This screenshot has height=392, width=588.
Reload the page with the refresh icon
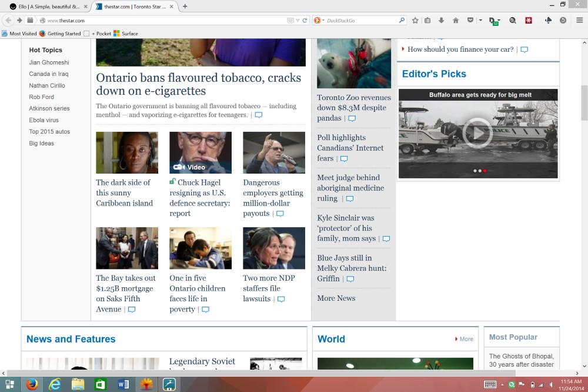305,21
